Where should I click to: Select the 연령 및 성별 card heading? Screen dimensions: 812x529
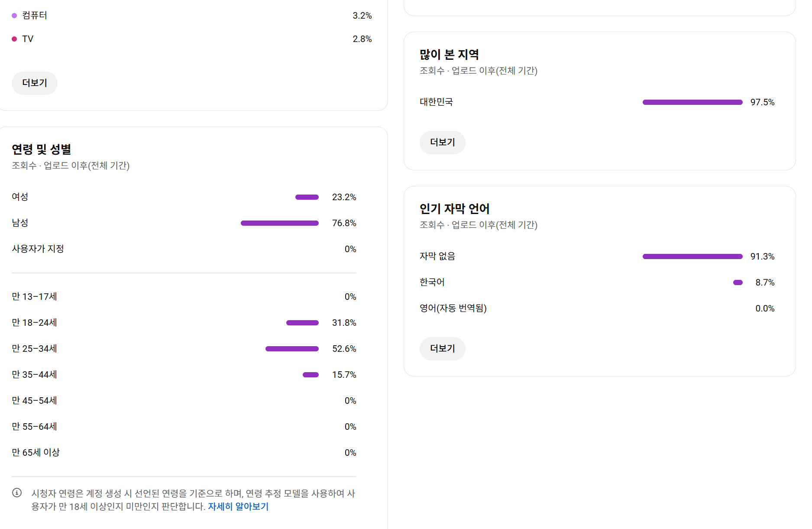coord(42,149)
